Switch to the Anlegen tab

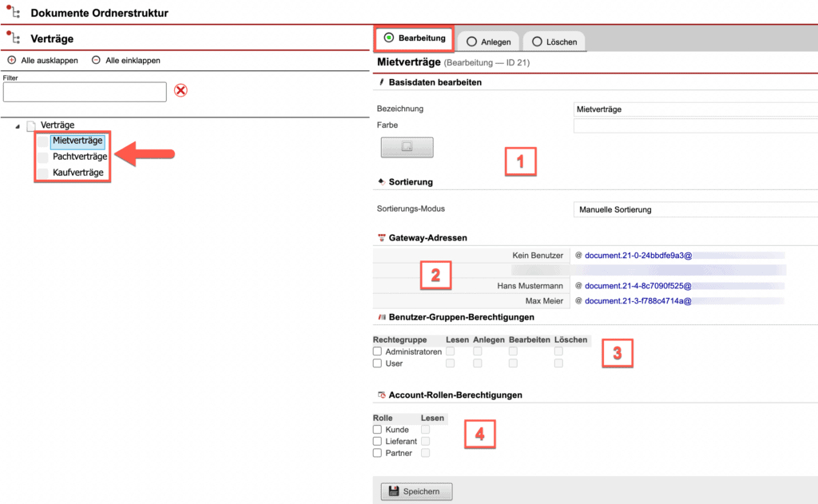tap(488, 42)
